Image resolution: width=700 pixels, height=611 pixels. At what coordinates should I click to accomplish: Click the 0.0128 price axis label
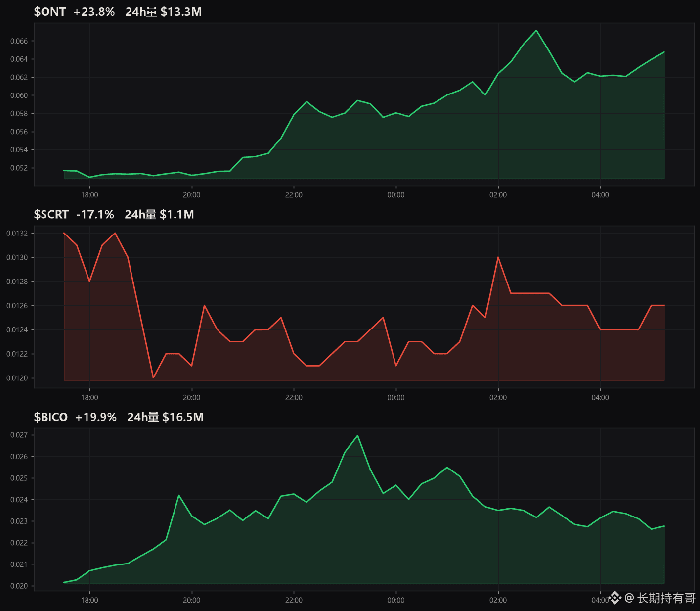17,282
